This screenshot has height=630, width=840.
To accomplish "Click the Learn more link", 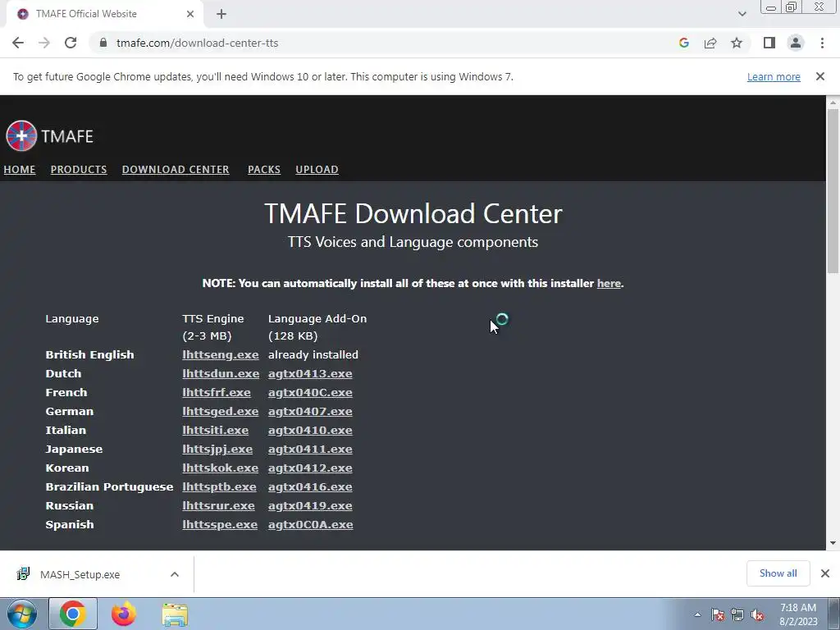I will coord(774,76).
